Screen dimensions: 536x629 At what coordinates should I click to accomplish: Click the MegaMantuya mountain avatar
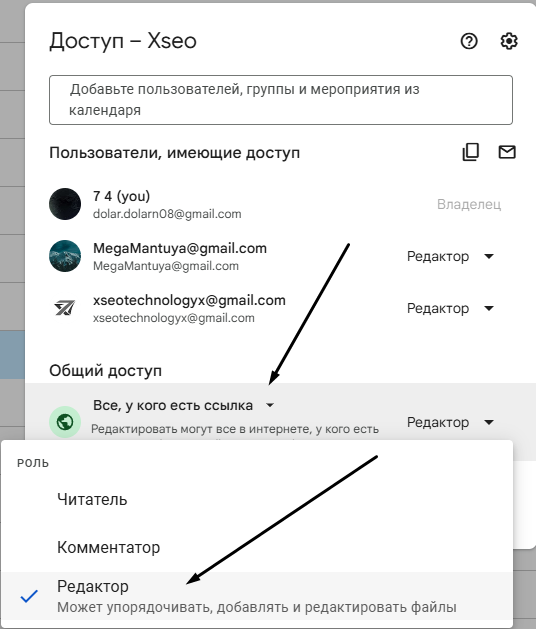click(65, 256)
